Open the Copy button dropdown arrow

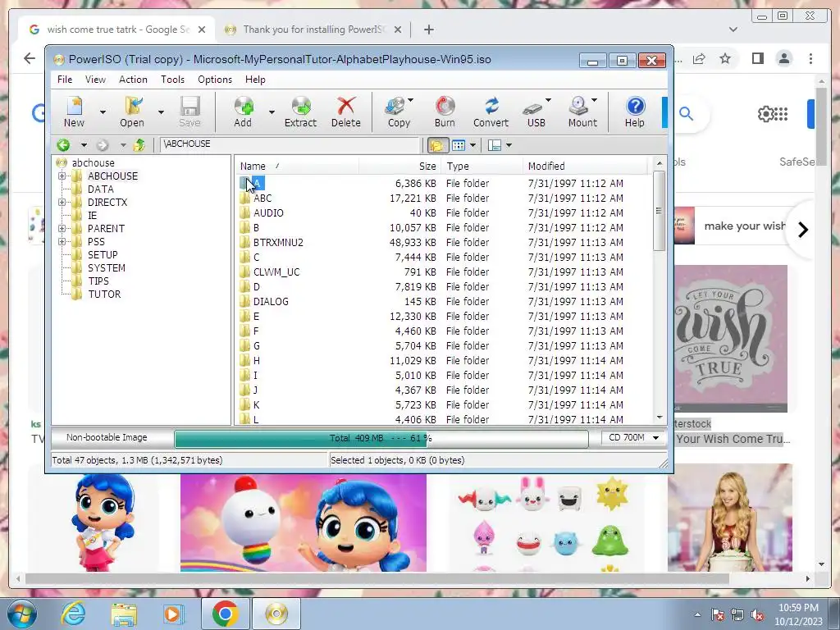pyautogui.click(x=410, y=100)
